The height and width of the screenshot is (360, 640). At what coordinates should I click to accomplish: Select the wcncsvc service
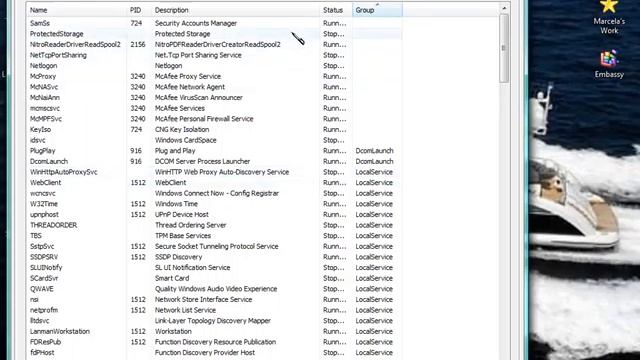tap(42, 193)
